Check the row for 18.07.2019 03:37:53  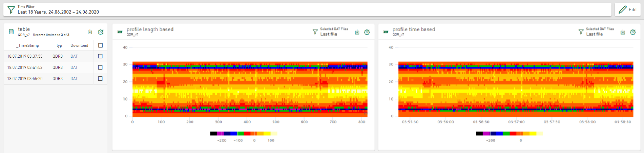(100, 56)
